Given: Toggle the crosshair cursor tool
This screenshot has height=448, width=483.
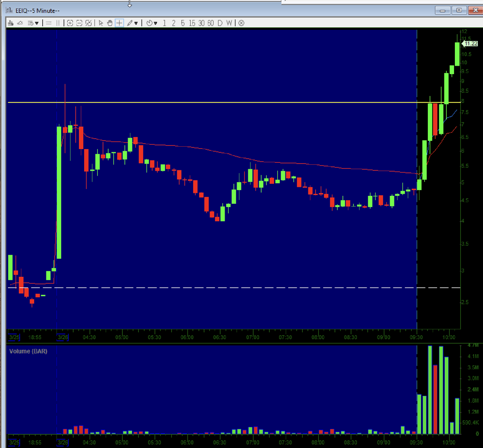Looking at the screenshot, I should 119,23.
